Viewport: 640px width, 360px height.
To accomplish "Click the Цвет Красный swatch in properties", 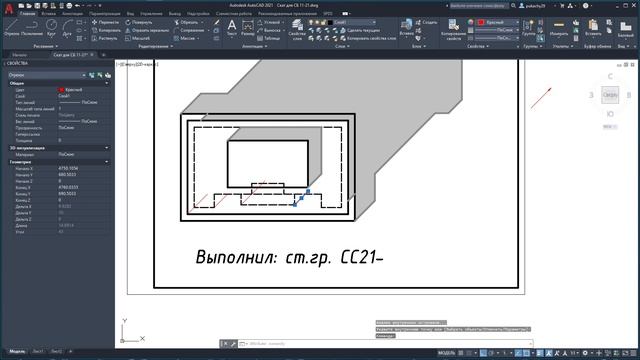I will pyautogui.click(x=61, y=90).
